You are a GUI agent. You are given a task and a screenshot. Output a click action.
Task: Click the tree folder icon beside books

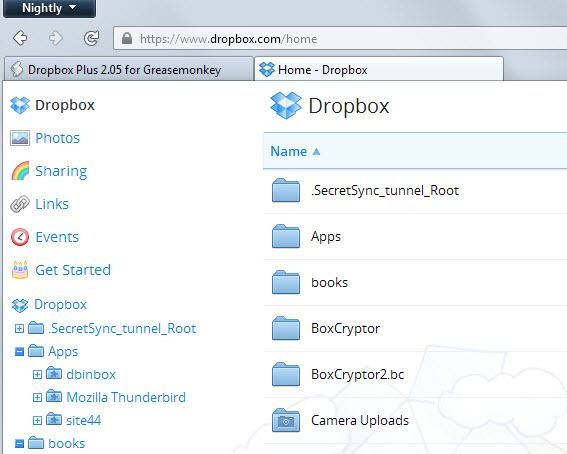coord(36,442)
